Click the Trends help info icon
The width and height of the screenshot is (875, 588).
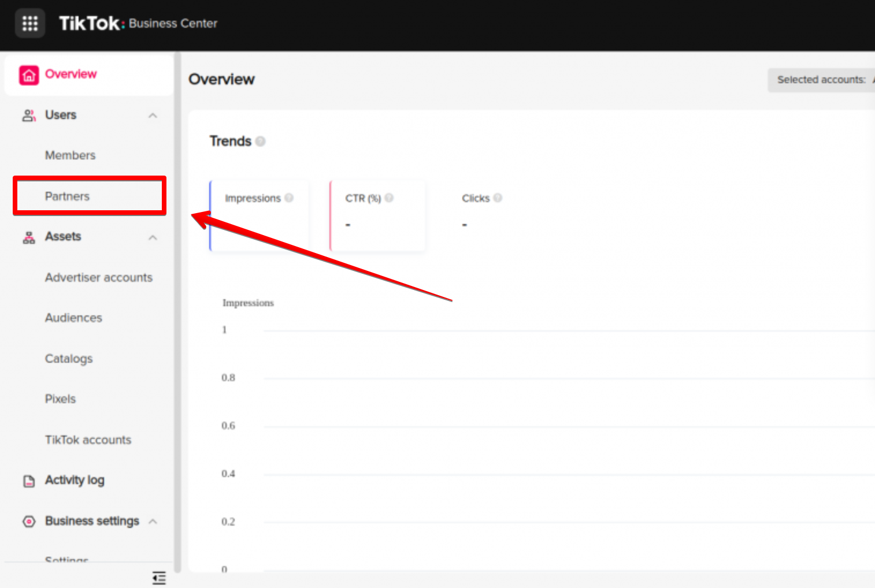pos(261,142)
